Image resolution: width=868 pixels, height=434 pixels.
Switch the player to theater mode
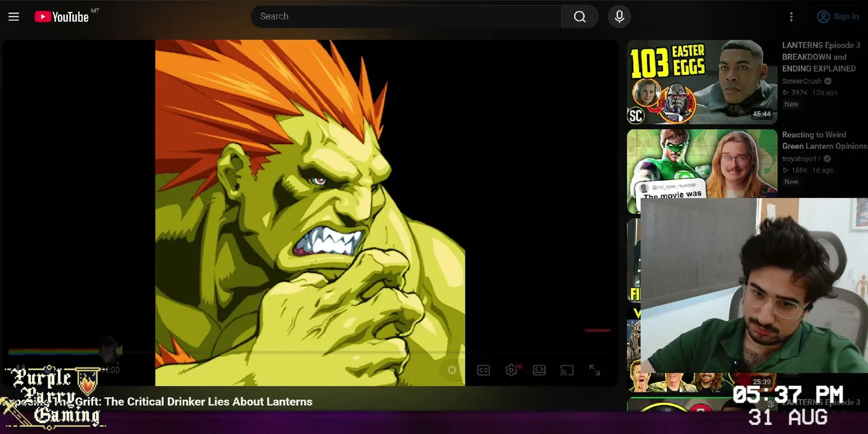tap(539, 370)
